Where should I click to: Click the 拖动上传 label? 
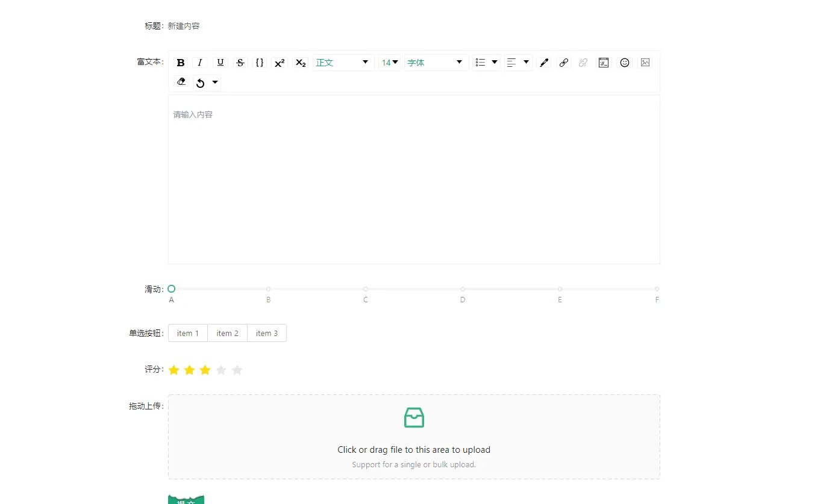click(146, 406)
